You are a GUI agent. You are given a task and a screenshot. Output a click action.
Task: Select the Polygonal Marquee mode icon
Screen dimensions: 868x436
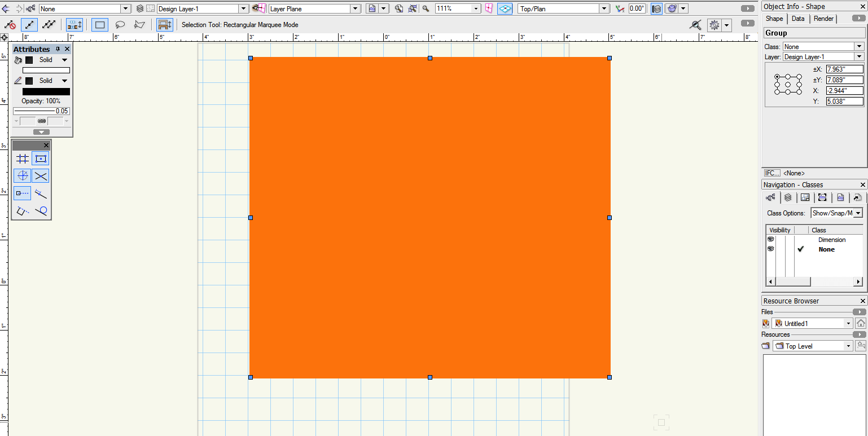139,25
